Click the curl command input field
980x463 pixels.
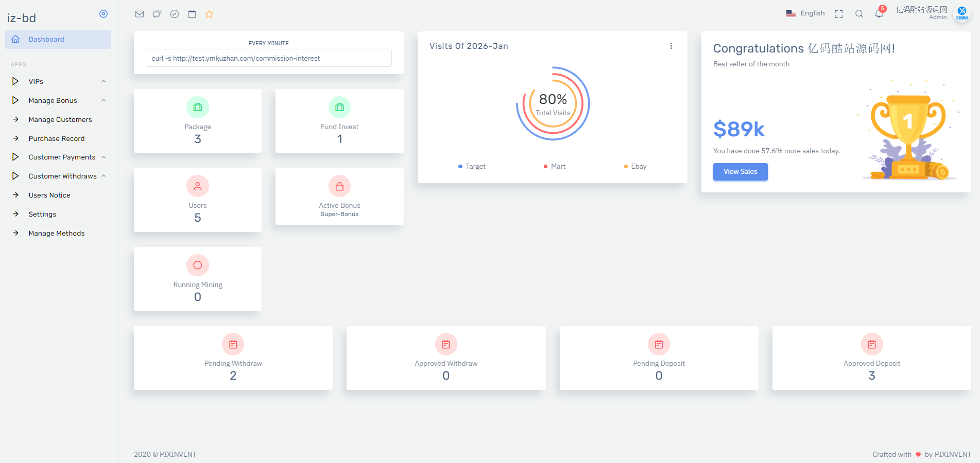268,58
